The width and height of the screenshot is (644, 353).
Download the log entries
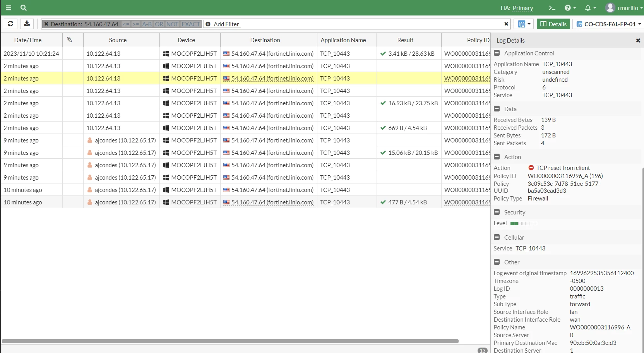tap(27, 24)
